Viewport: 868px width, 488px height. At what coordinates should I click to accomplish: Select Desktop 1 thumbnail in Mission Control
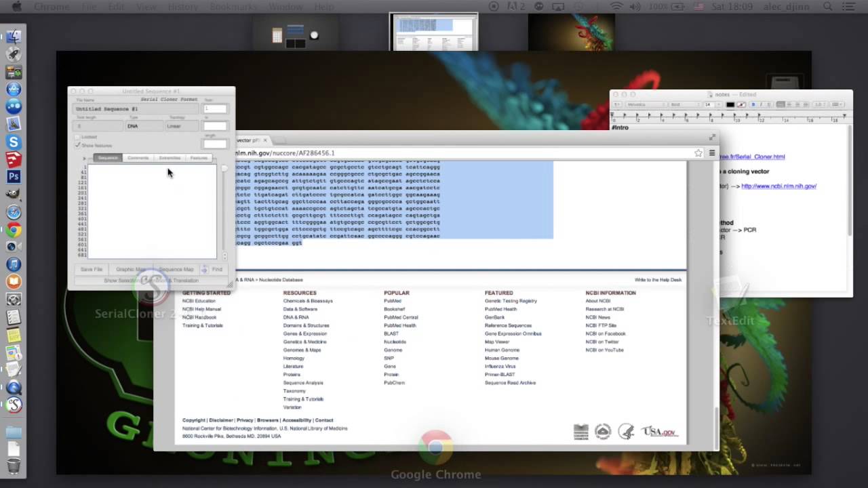434,32
